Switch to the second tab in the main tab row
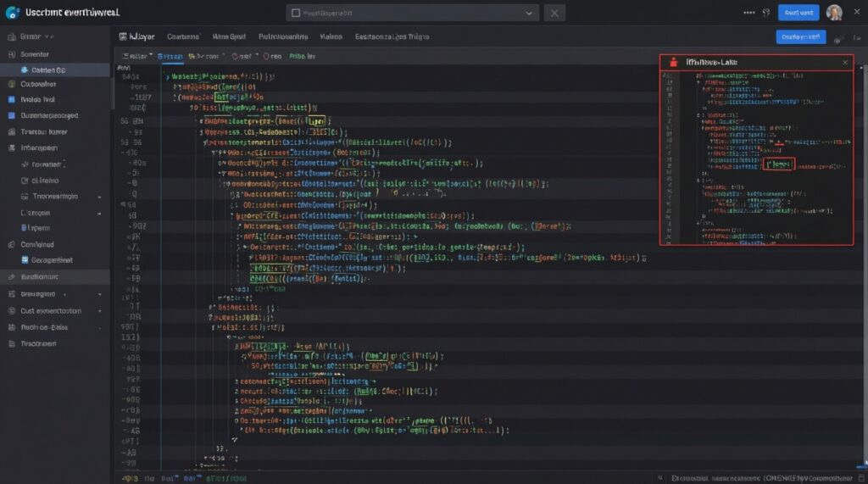This screenshot has width=868, height=484. point(183,37)
